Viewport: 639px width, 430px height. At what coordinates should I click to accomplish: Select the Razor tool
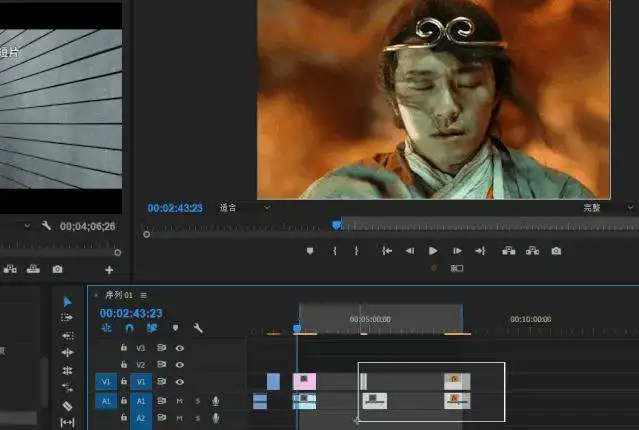[68, 406]
